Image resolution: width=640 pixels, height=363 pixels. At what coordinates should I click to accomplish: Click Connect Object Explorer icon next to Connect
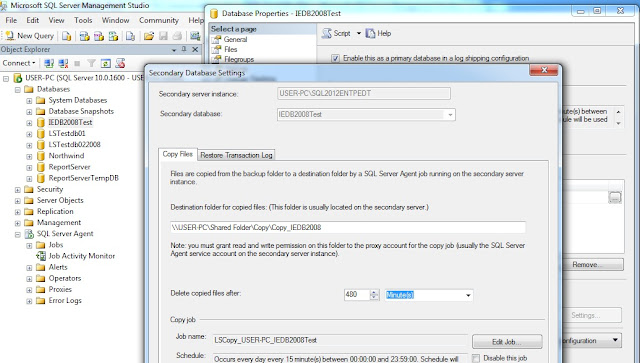click(x=49, y=63)
